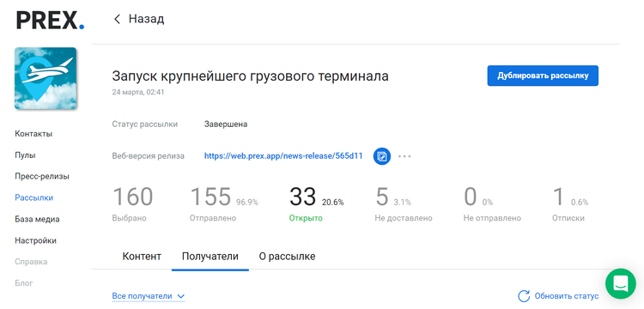Go back via the Назад arrow

117,19
